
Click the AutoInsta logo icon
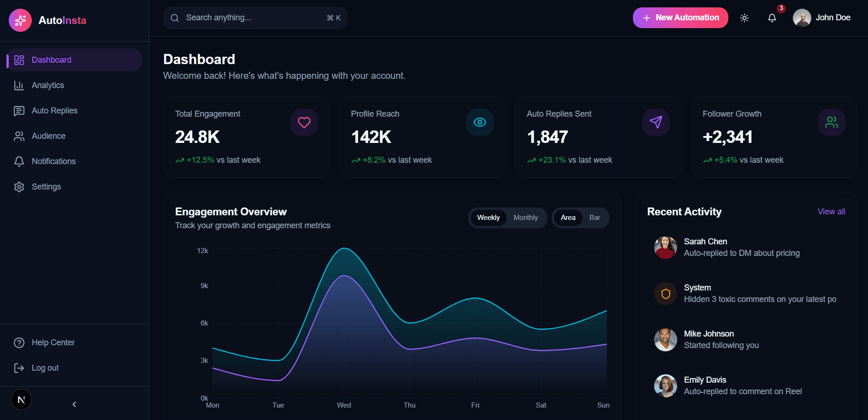pyautogui.click(x=20, y=20)
